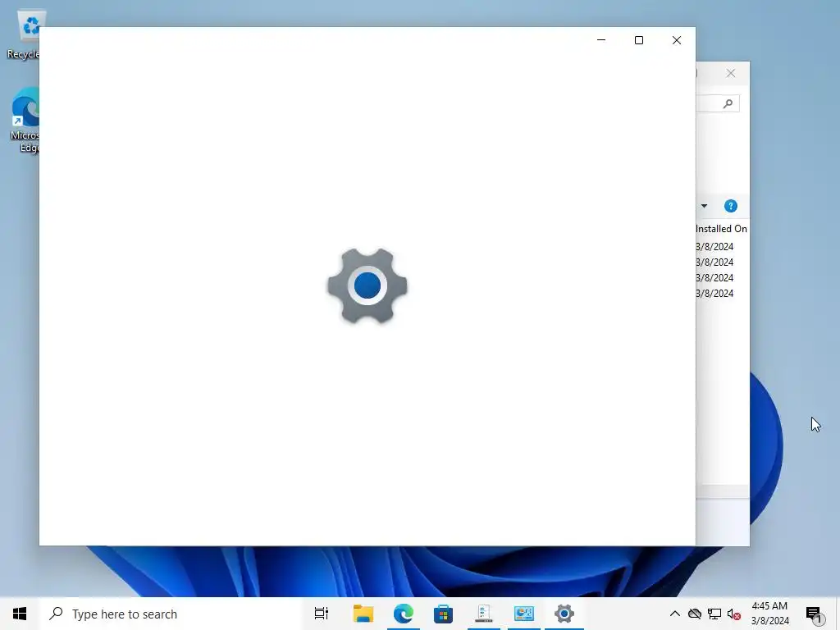Switch to Server Manager taskbar icon
The image size is (840, 630).
(x=484, y=614)
